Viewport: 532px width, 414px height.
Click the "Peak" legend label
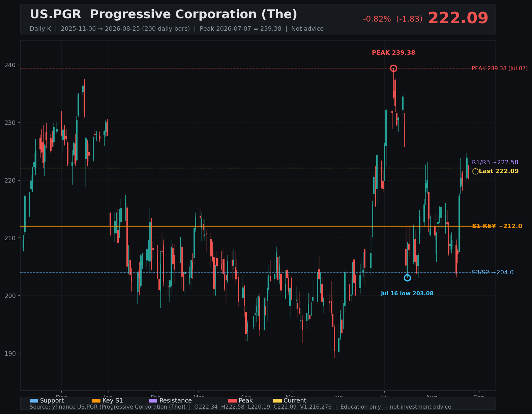245,401
